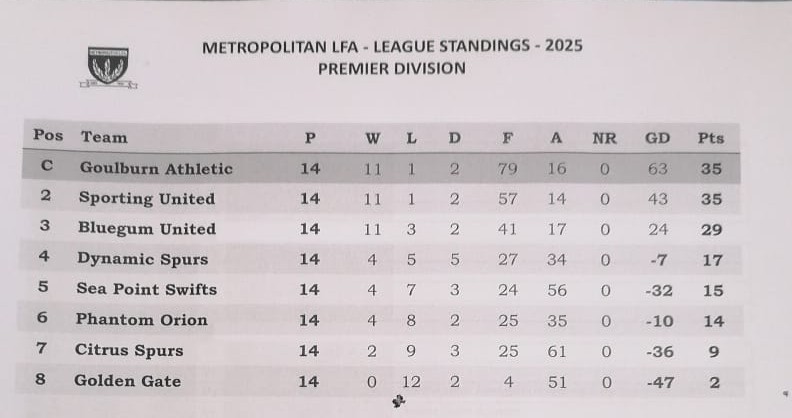This screenshot has height=418, width=792.
Task: Select Dynamic Spurs in the standings
Action: click(x=143, y=259)
